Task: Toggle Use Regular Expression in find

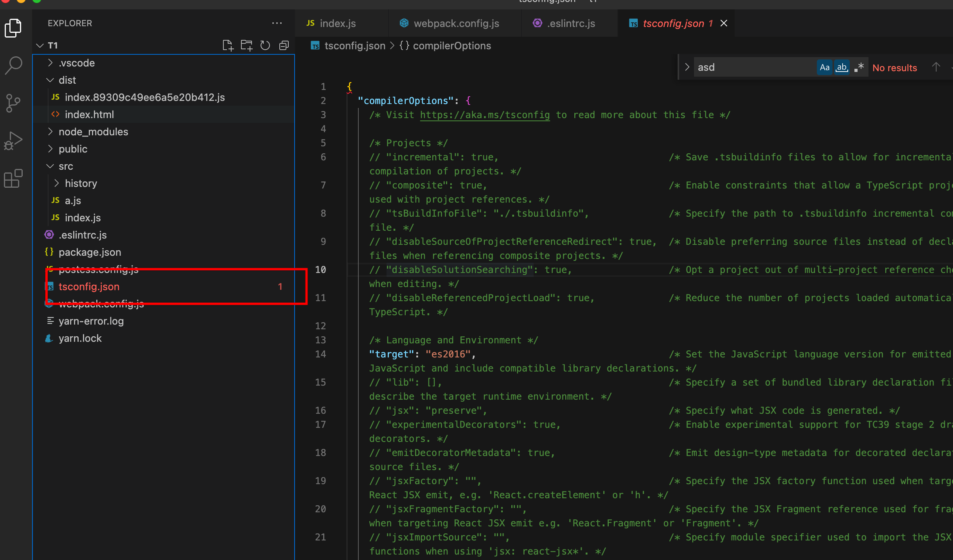Action: pyautogui.click(x=859, y=67)
